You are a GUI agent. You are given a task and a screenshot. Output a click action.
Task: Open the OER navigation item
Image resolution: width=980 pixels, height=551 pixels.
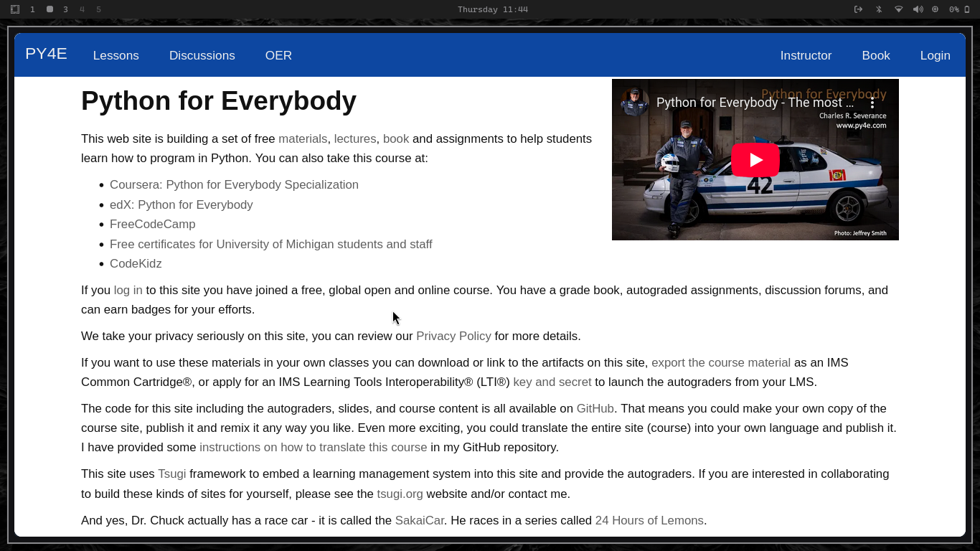click(278, 55)
